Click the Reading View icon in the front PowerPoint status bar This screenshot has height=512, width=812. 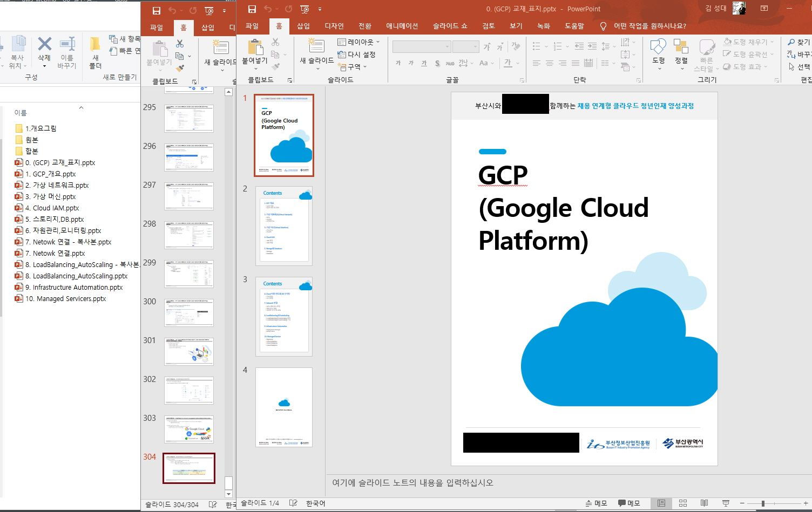704,503
